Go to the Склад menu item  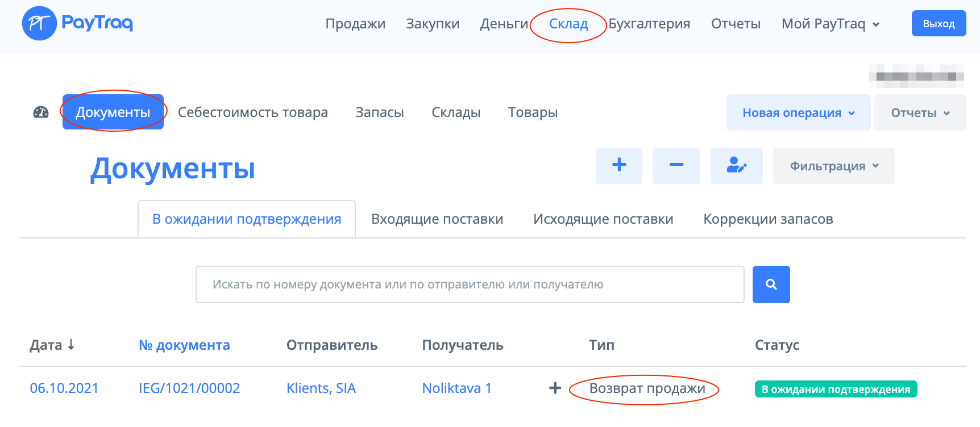click(x=568, y=24)
